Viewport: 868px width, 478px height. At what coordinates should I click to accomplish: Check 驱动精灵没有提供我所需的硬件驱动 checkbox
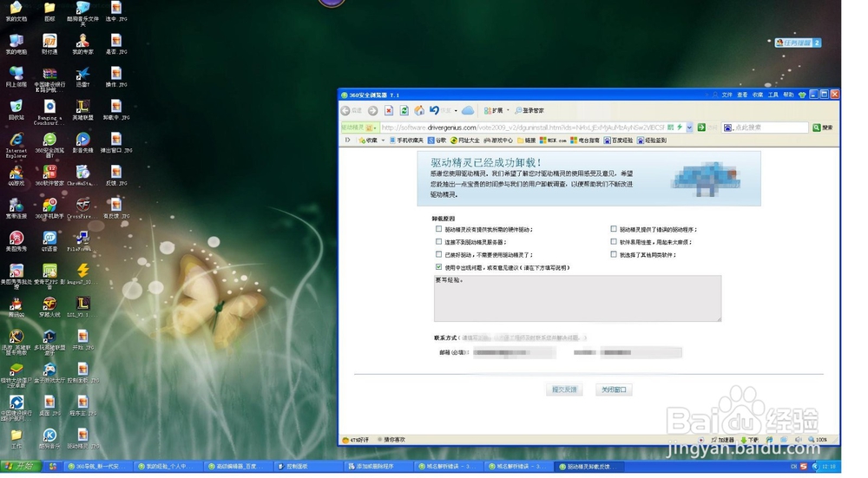point(438,228)
